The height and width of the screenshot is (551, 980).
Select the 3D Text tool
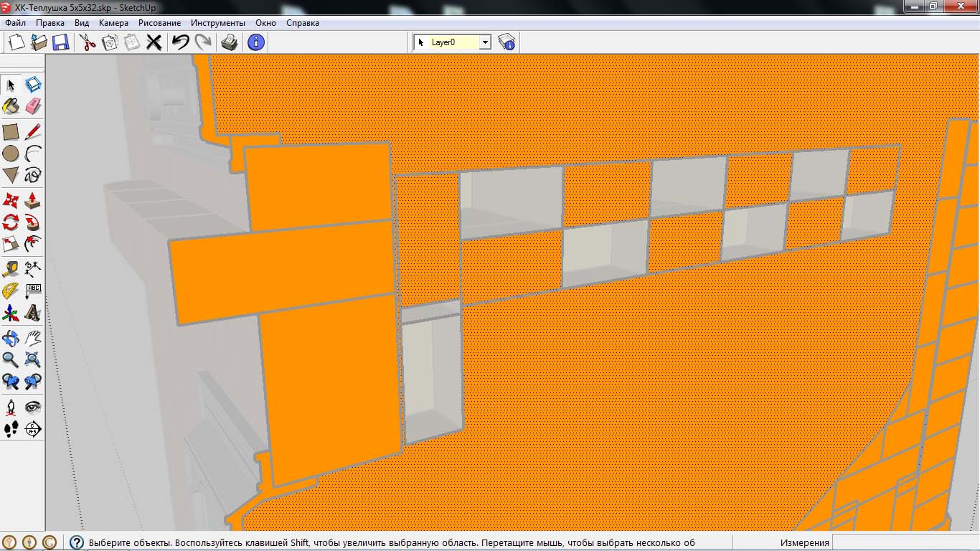click(x=33, y=313)
